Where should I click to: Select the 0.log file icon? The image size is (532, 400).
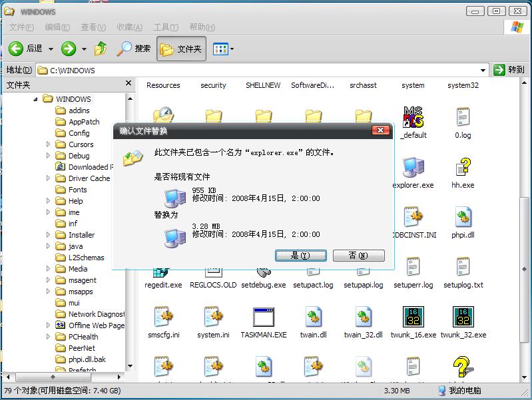click(463, 117)
